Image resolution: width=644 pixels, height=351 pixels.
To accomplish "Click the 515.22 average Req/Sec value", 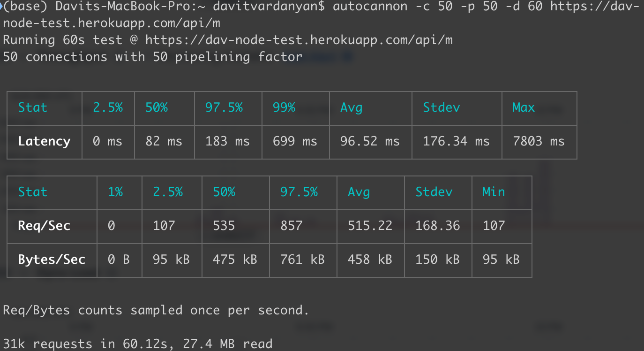I will click(x=370, y=226).
